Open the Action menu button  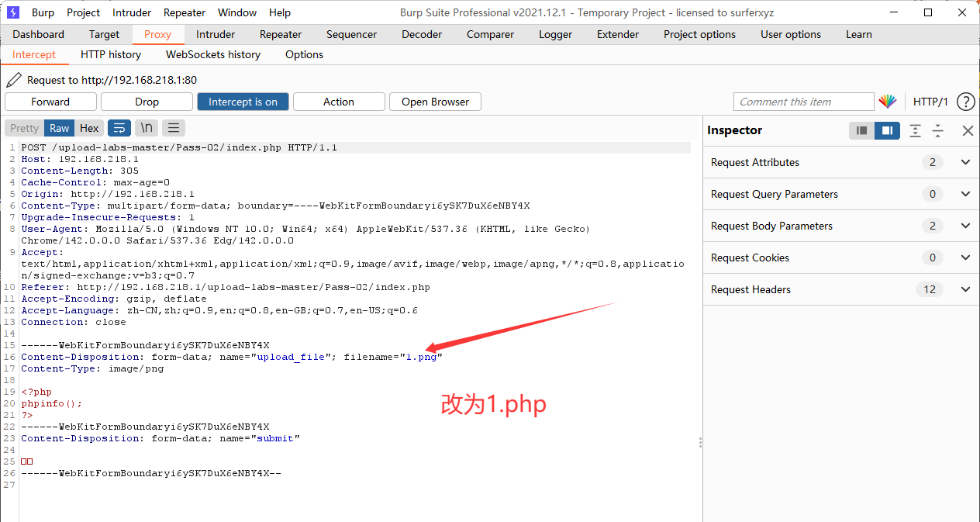(339, 102)
